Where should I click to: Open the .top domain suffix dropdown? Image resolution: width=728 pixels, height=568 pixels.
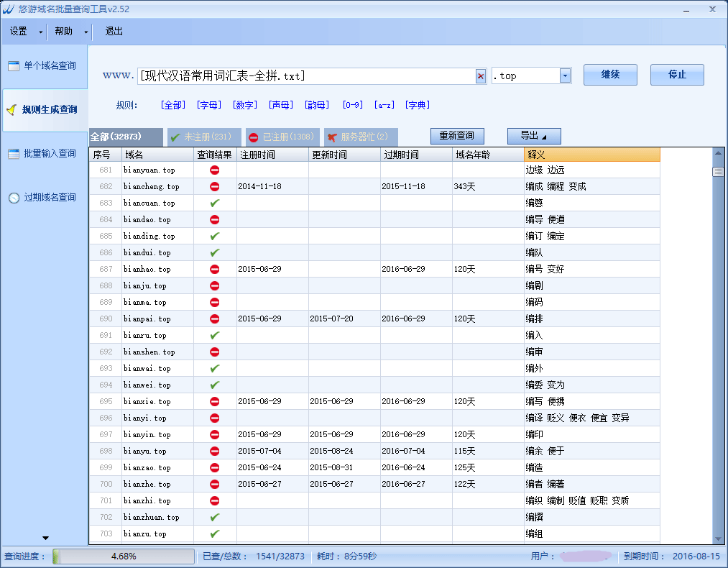pyautogui.click(x=565, y=76)
